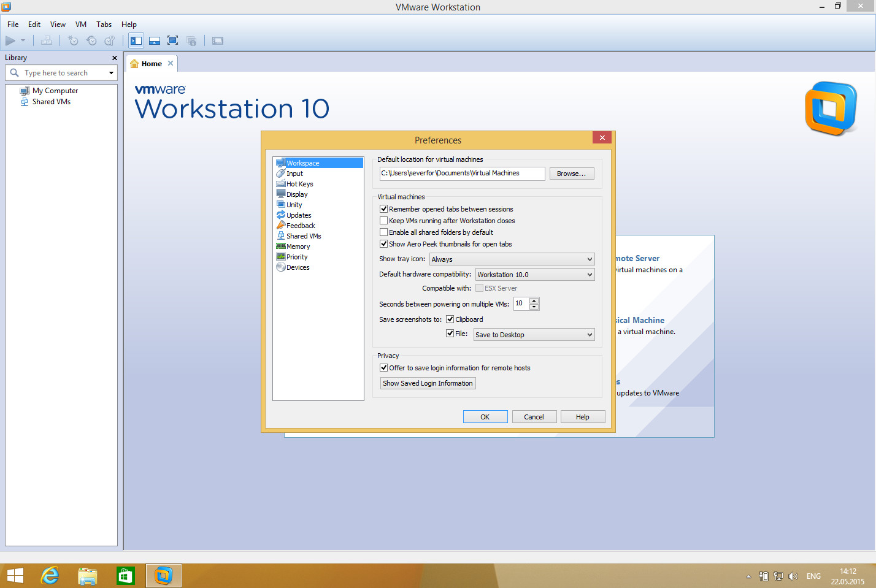Toggle Remember opened tabs between sessions
Screen dimensions: 876x588
[x=384, y=209]
